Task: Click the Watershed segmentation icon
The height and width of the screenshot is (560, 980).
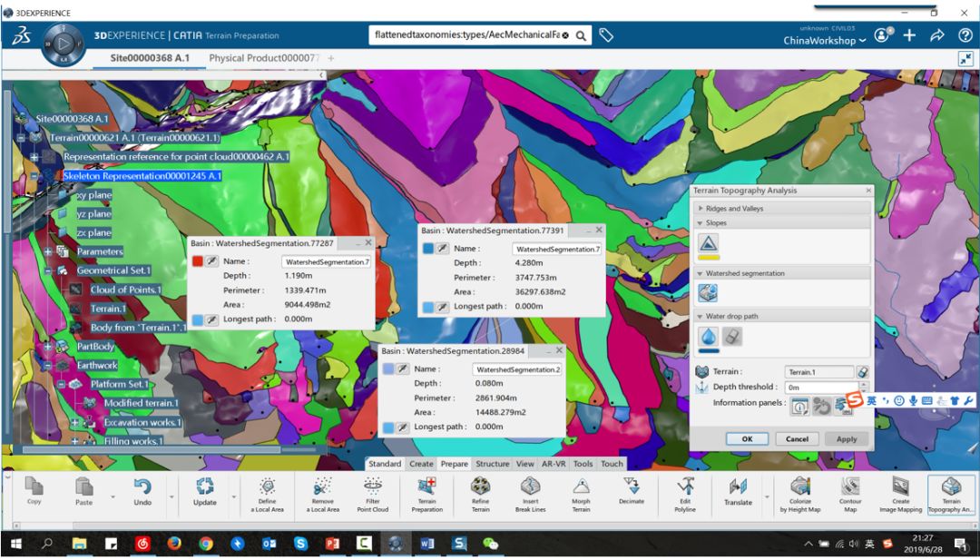Action: click(x=708, y=292)
